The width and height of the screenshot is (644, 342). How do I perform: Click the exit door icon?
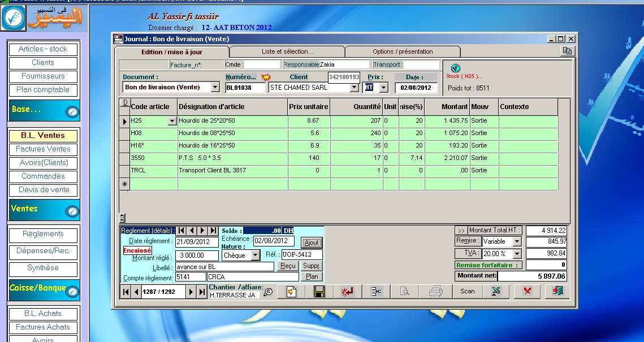[557, 292]
